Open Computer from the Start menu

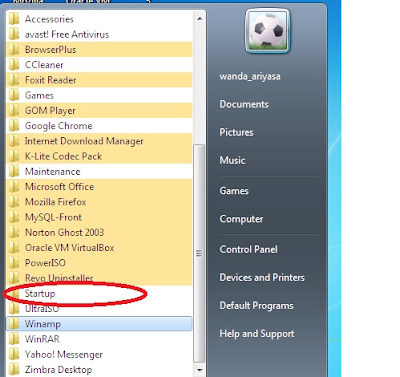click(x=241, y=219)
